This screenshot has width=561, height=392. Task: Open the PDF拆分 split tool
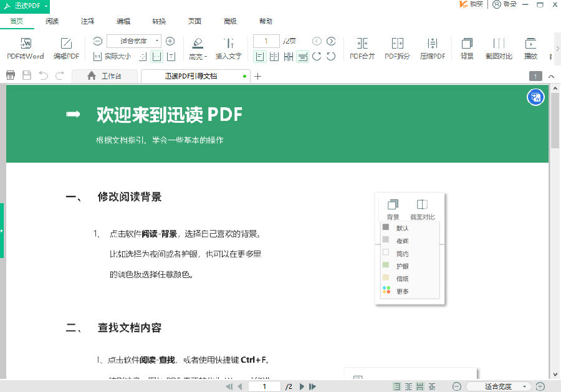pos(397,49)
